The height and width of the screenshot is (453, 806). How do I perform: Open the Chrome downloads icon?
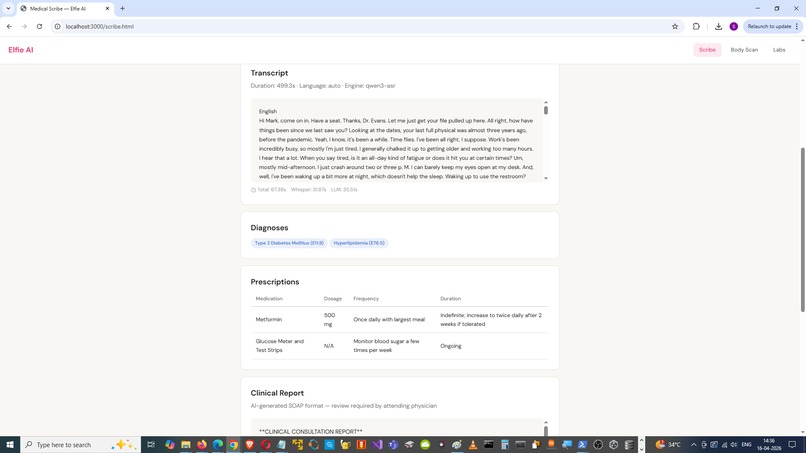pos(718,26)
